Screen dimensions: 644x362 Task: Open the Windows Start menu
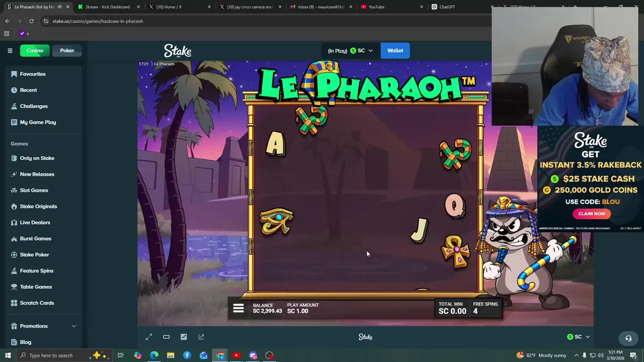pyautogui.click(x=8, y=355)
